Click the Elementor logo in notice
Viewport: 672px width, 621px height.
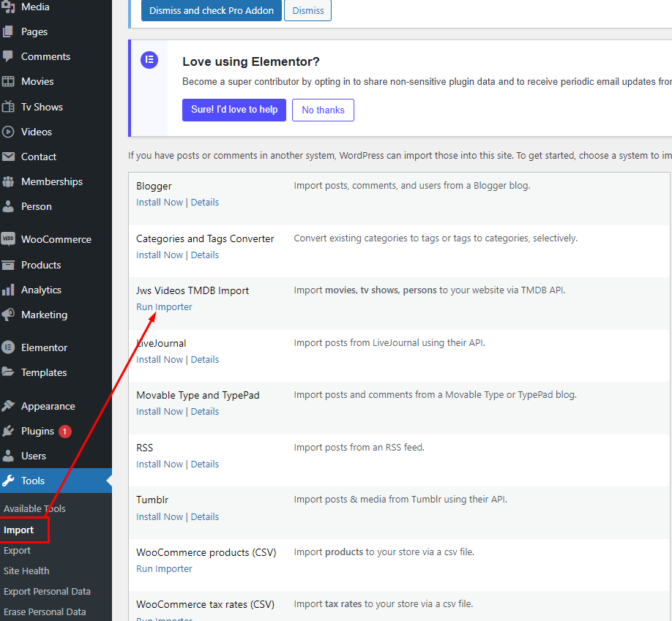pos(149,59)
